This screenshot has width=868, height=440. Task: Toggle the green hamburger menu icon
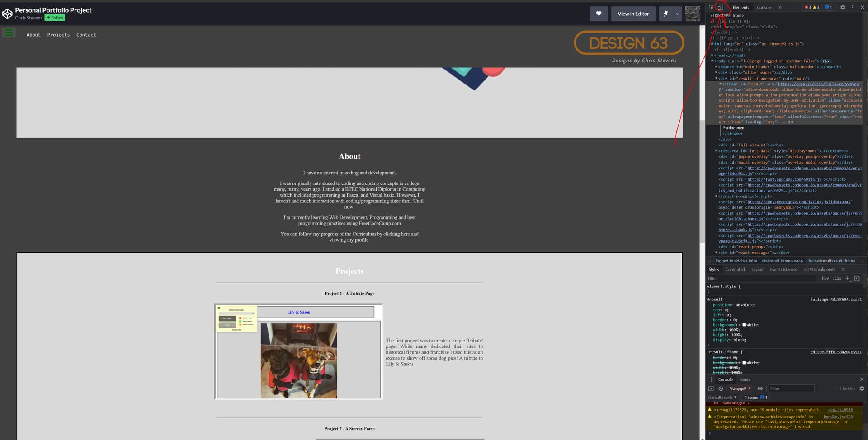pyautogui.click(x=9, y=33)
